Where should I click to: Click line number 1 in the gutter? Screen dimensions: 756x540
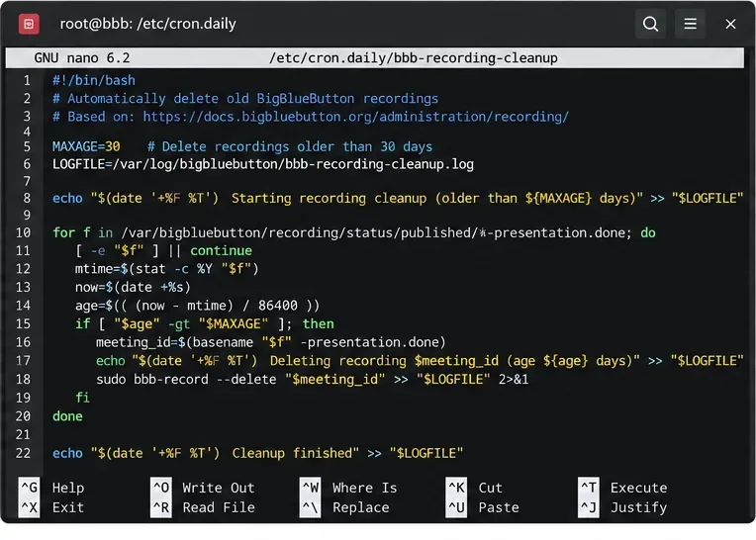[x=27, y=80]
